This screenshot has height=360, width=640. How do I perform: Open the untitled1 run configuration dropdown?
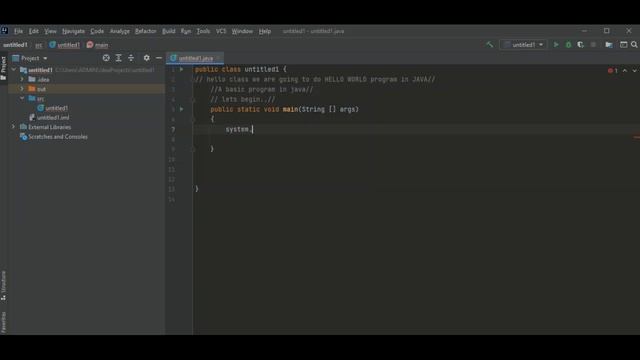[523, 44]
